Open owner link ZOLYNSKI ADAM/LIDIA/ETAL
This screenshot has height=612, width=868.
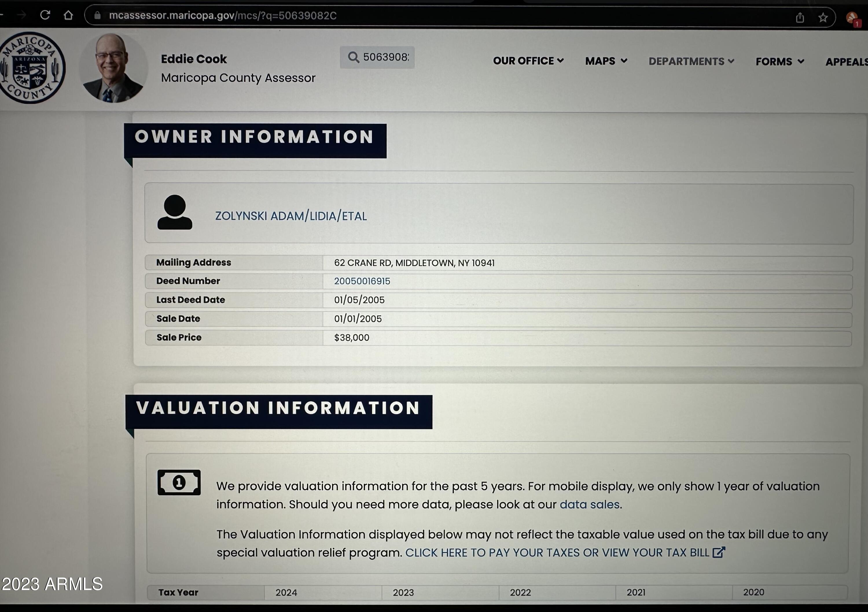[291, 216]
